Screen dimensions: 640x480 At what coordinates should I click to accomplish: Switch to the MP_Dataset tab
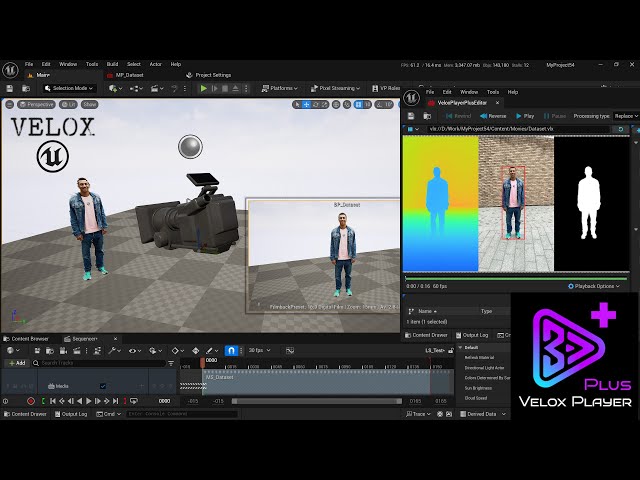click(125, 75)
